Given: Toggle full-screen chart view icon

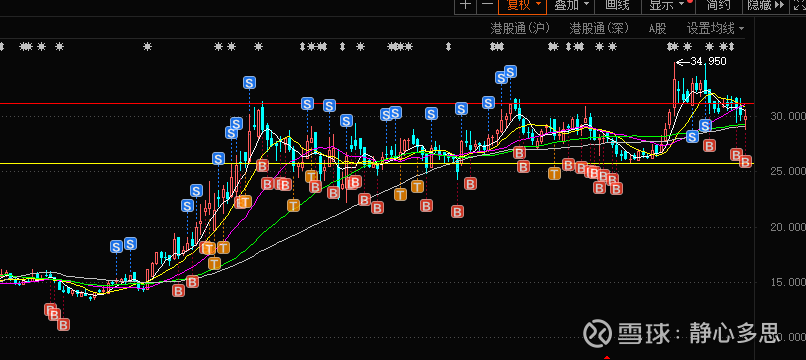Looking at the screenshot, I should pos(798,5).
